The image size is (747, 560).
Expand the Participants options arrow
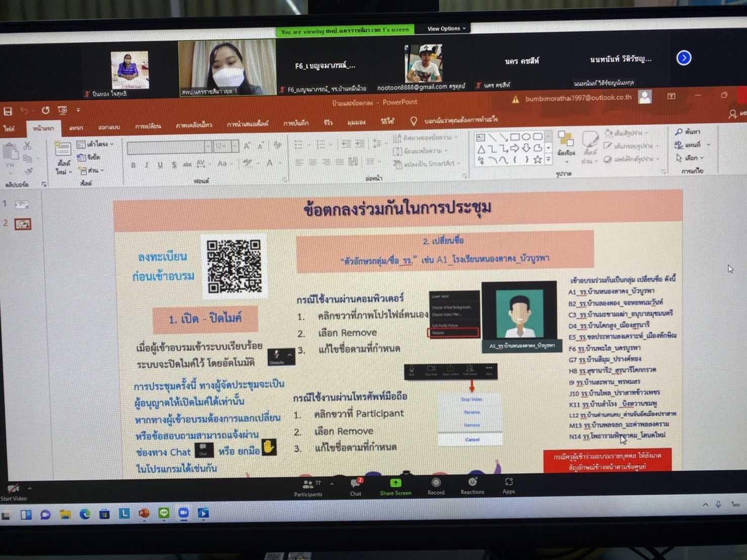tap(332, 484)
